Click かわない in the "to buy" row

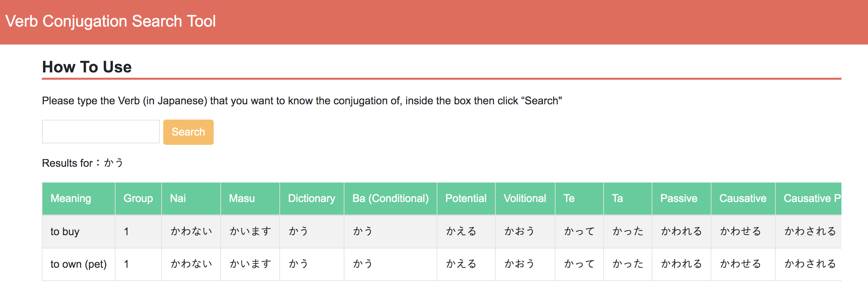pos(191,231)
